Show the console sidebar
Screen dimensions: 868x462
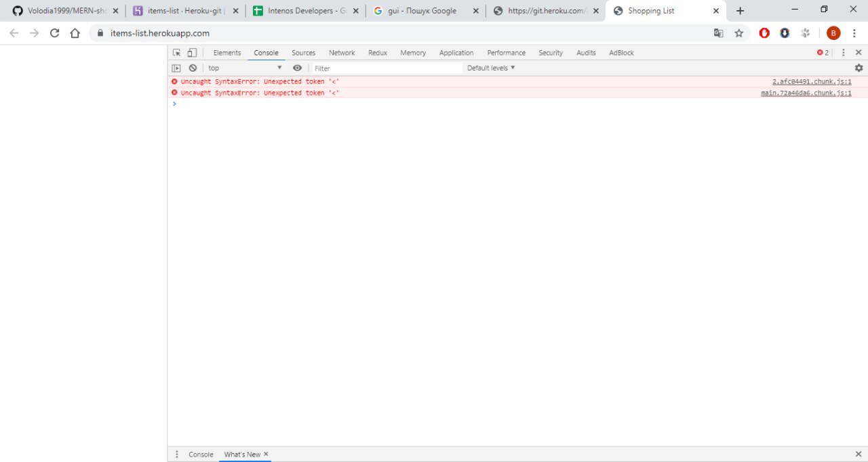click(x=176, y=68)
